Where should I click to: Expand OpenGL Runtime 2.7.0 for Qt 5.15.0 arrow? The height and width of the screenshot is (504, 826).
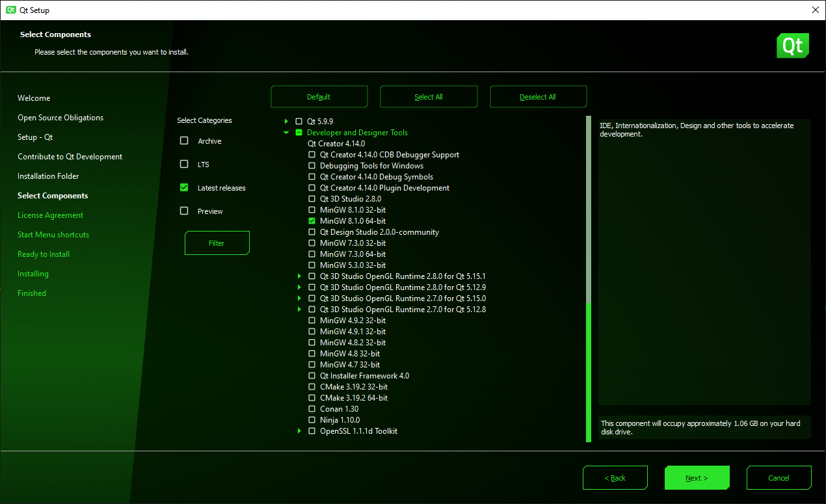click(299, 298)
